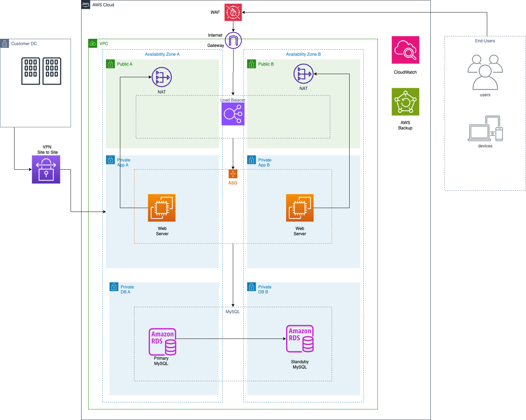Select the 'Private App B' label
Image resolution: width=526 pixels, height=420 pixels.
click(265, 163)
